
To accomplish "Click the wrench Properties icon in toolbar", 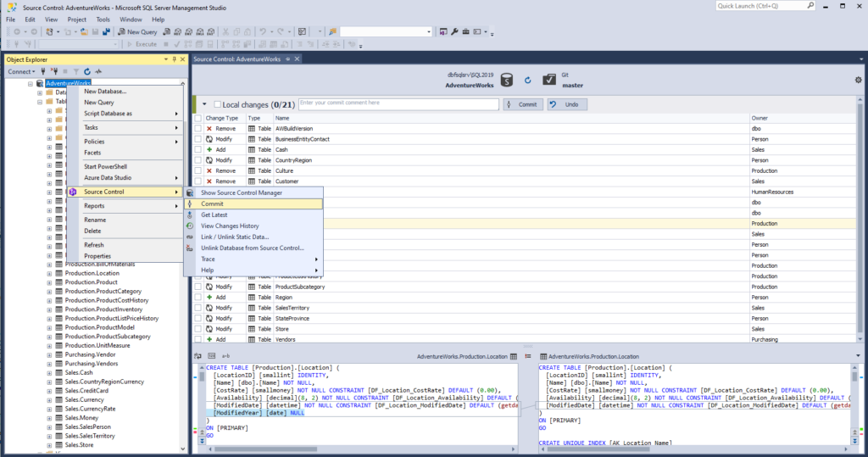I will (x=454, y=32).
